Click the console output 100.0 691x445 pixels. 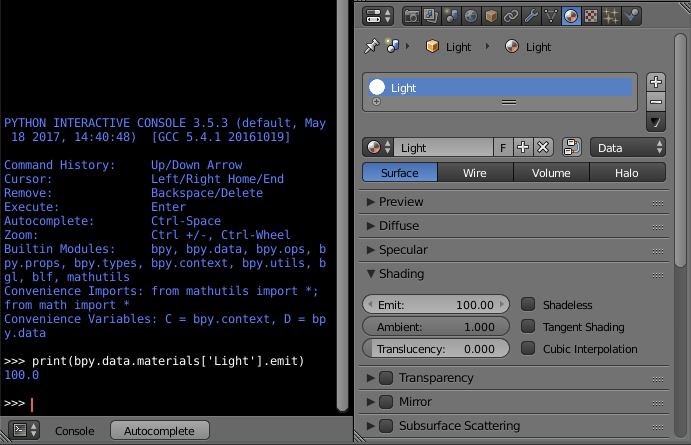22,375
